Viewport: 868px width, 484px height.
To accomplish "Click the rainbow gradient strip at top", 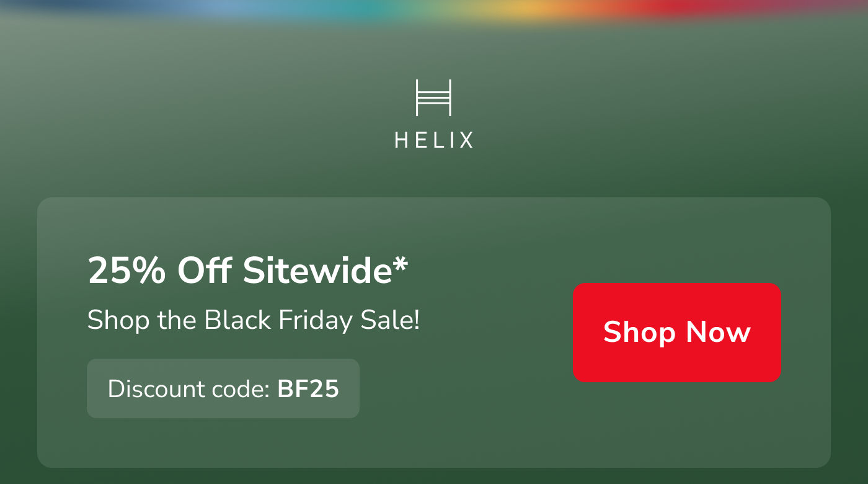I will pos(434,9).
